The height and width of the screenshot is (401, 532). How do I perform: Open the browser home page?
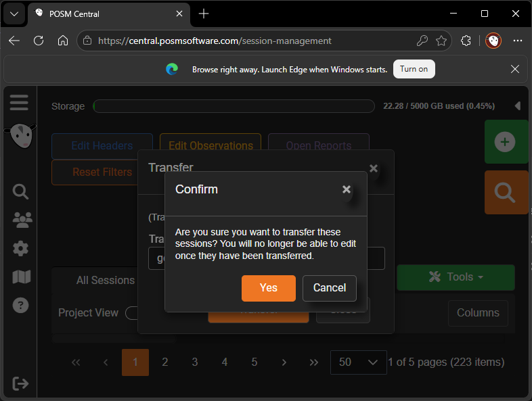pyautogui.click(x=63, y=41)
